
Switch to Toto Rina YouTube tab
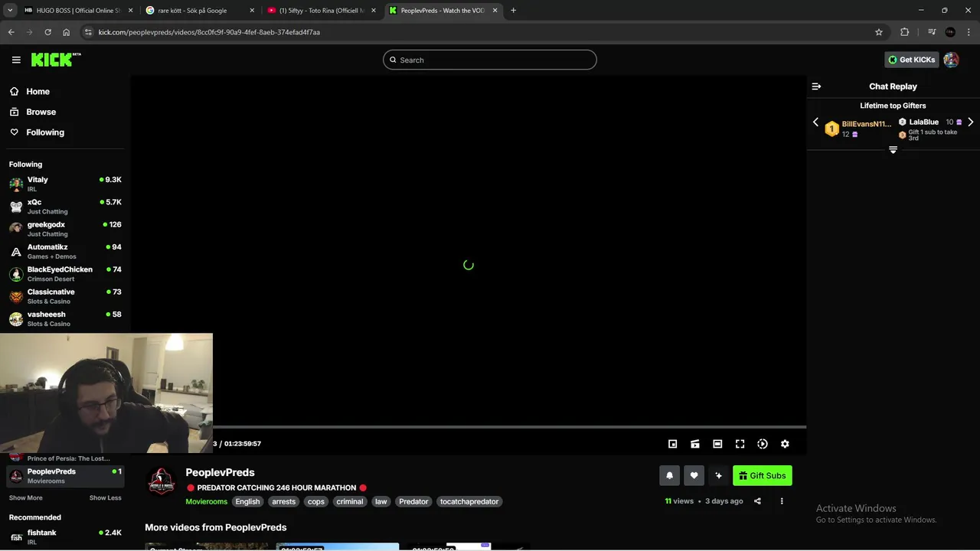(321, 11)
